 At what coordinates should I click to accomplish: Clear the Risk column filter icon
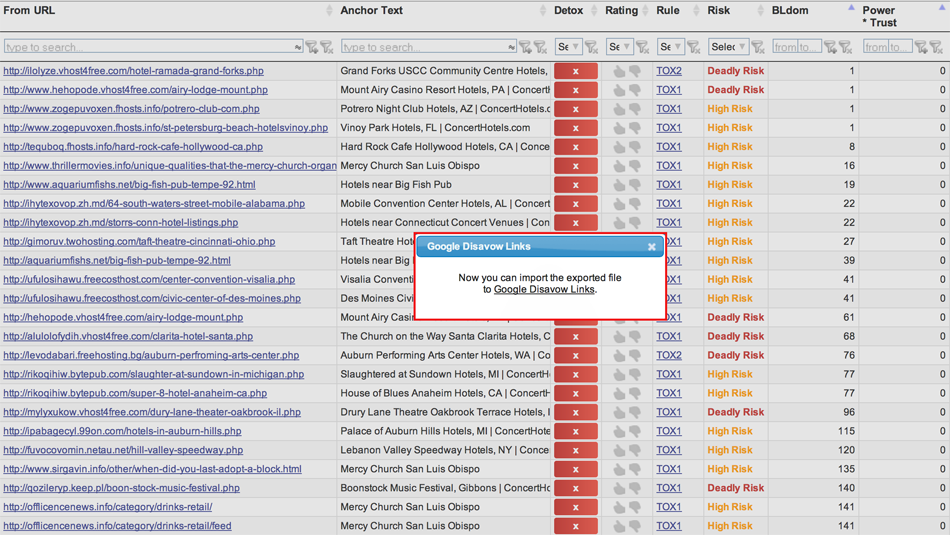758,47
